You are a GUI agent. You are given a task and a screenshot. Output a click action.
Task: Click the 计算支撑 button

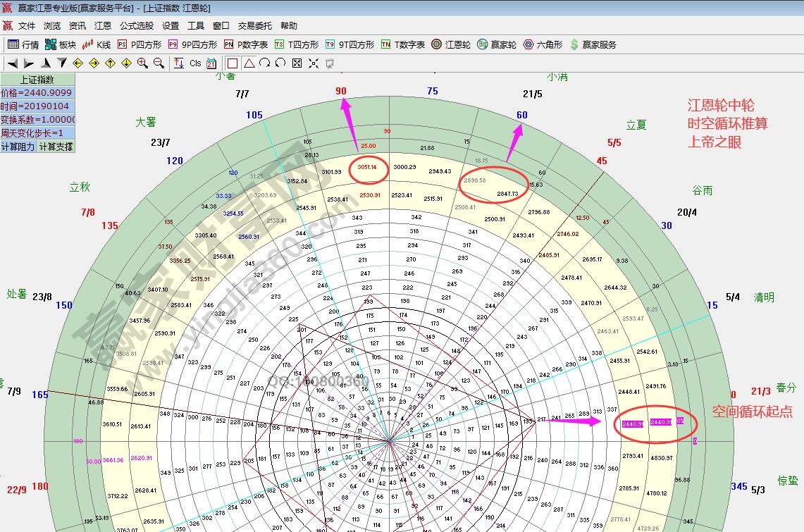(55, 147)
